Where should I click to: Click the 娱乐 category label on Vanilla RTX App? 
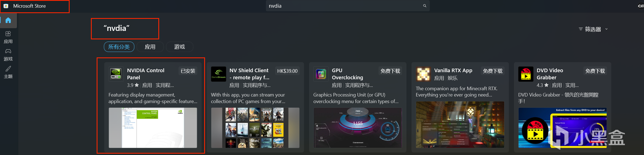(453, 78)
